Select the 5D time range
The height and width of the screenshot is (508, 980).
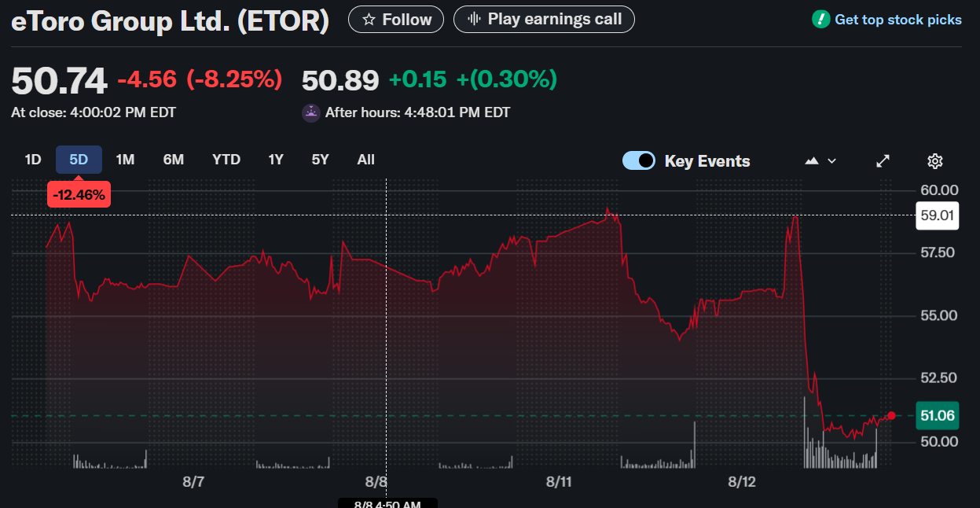[79, 160]
